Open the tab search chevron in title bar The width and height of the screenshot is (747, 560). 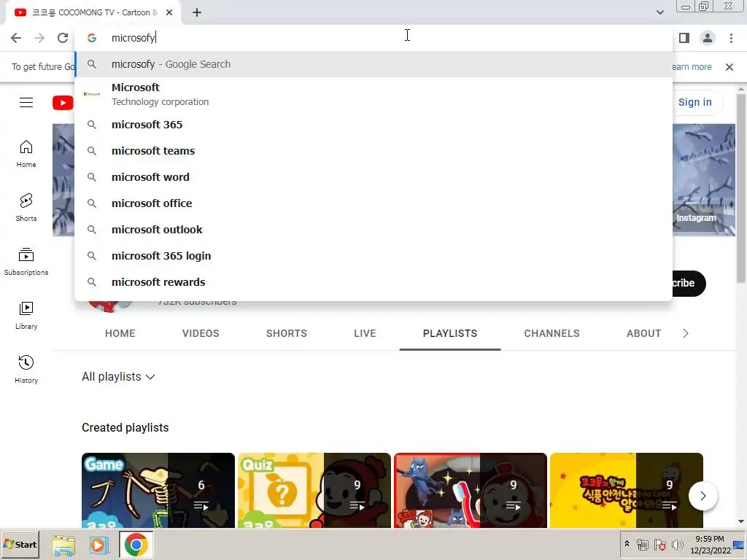[659, 12]
